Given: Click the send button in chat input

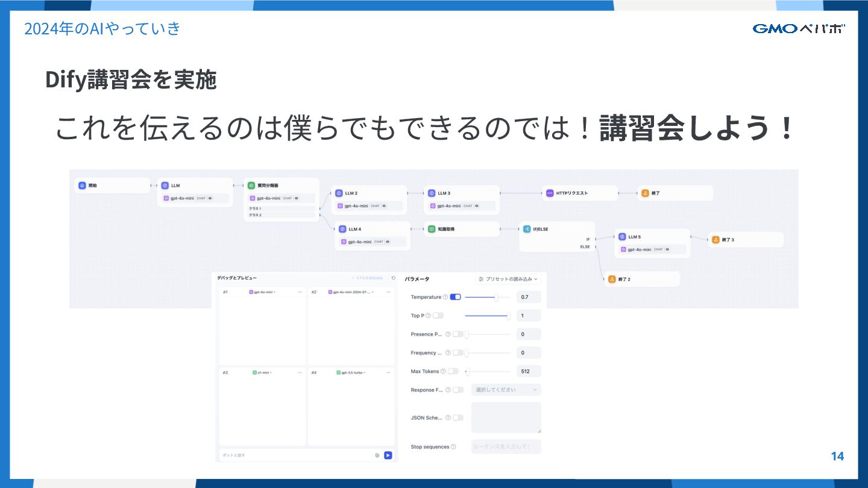Looking at the screenshot, I should pyautogui.click(x=388, y=455).
